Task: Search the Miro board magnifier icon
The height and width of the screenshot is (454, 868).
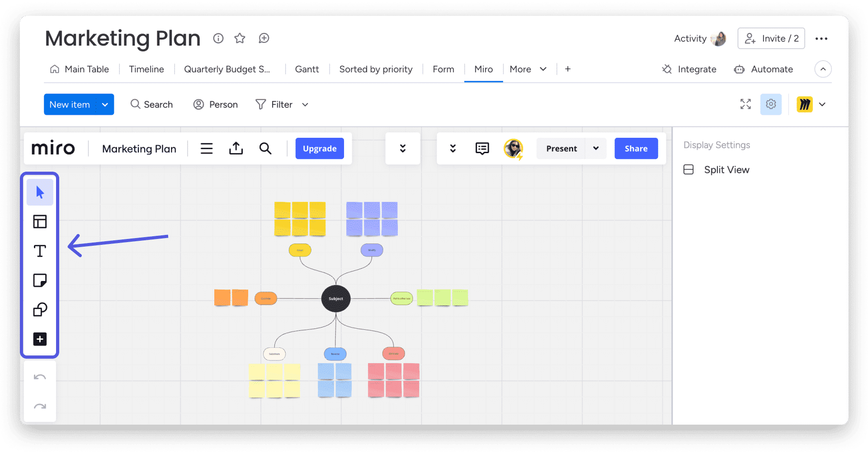Action: 265,149
